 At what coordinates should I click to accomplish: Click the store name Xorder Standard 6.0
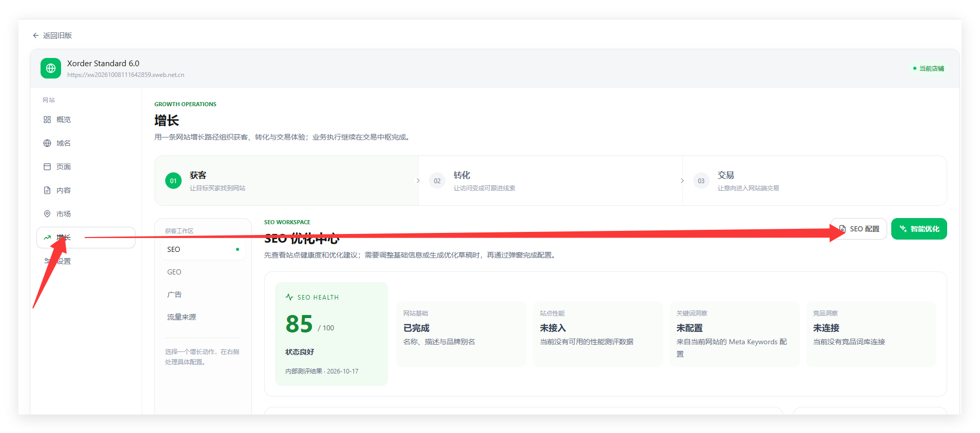click(x=103, y=63)
